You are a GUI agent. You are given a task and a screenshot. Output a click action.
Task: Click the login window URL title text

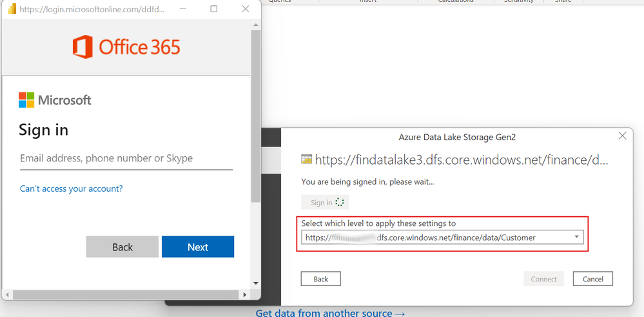pos(92,8)
